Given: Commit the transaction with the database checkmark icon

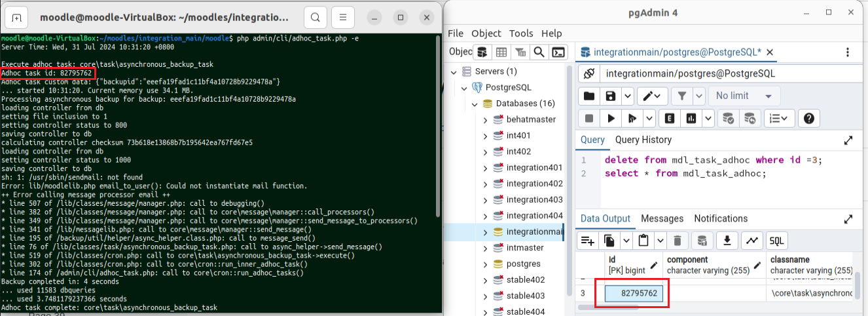Looking at the screenshot, I should 727,119.
